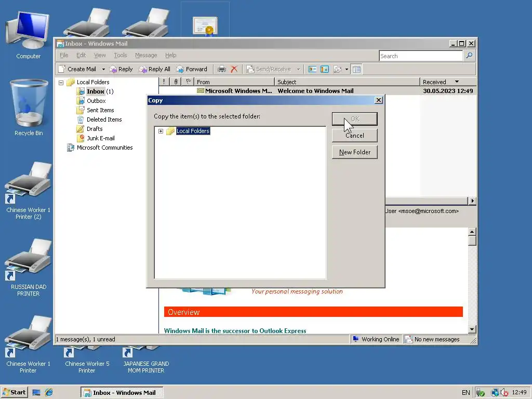Click Internet Explorer quick launch icon

pos(49,393)
